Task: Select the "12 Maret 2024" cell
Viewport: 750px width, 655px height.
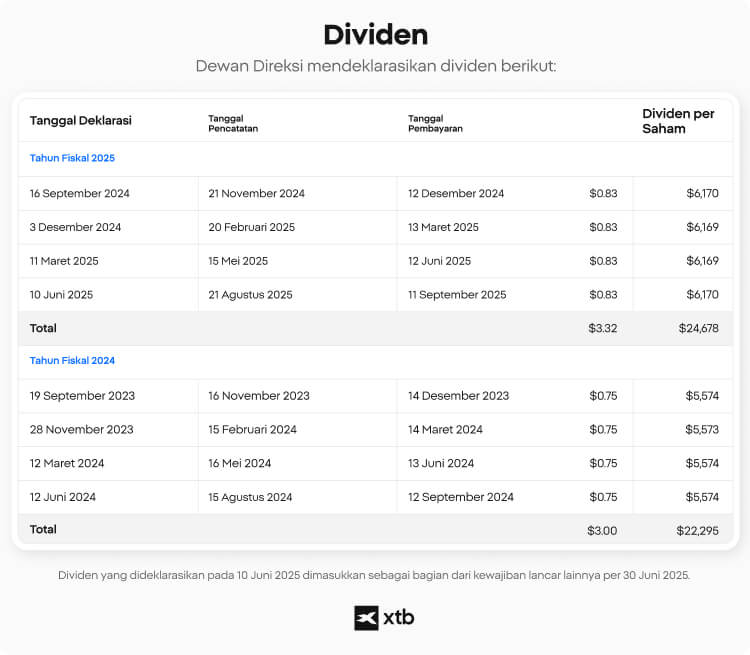Action: tap(67, 463)
